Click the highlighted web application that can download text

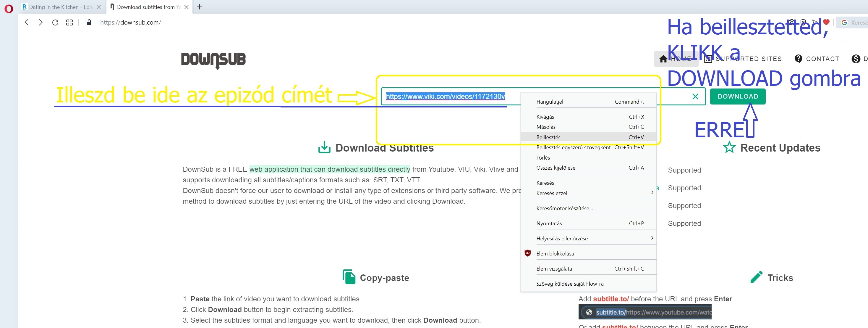330,169
